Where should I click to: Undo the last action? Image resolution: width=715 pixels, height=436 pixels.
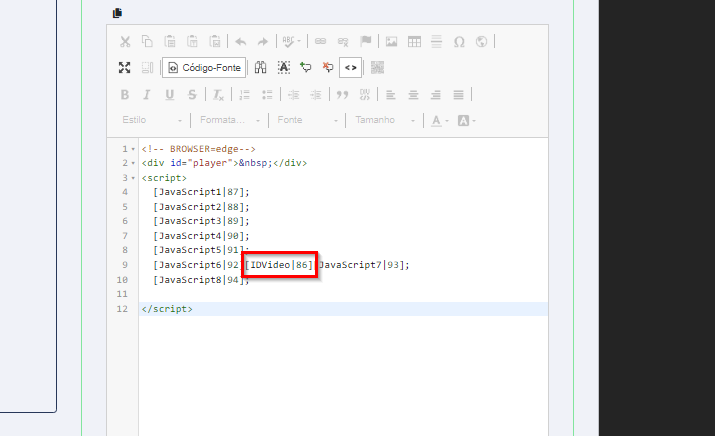[x=241, y=42]
